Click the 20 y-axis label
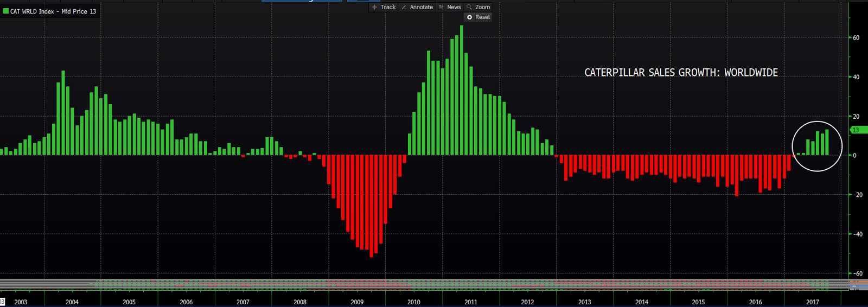 [856, 117]
